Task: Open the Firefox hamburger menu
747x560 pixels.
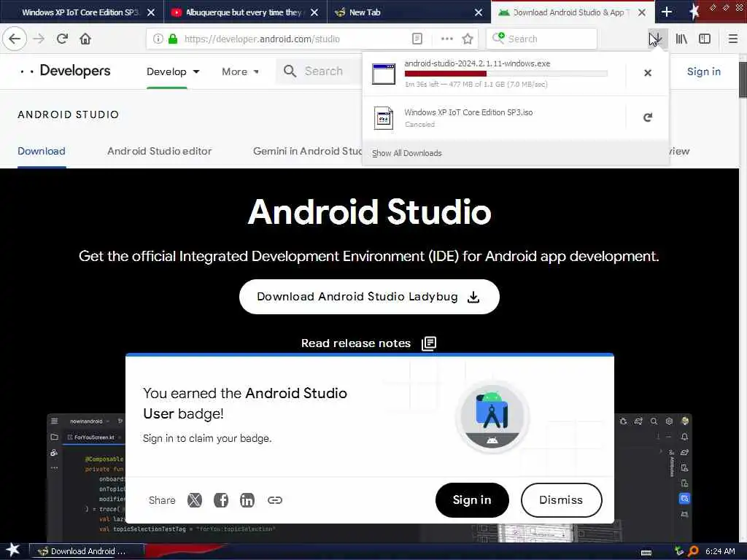Action: tap(732, 39)
